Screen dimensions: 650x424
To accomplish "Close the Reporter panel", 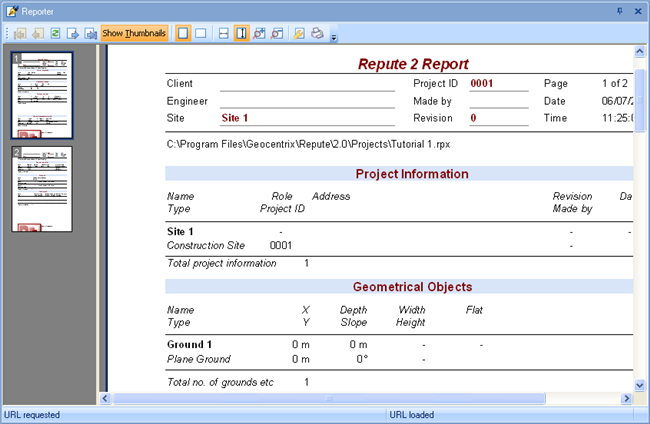I will 638,11.
